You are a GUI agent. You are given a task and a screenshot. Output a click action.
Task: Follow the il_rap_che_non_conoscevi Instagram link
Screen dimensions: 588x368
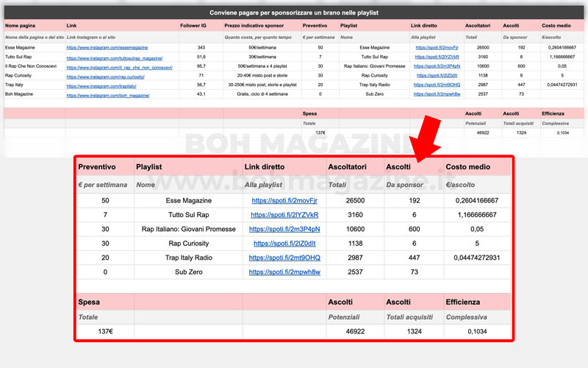pyautogui.click(x=120, y=66)
